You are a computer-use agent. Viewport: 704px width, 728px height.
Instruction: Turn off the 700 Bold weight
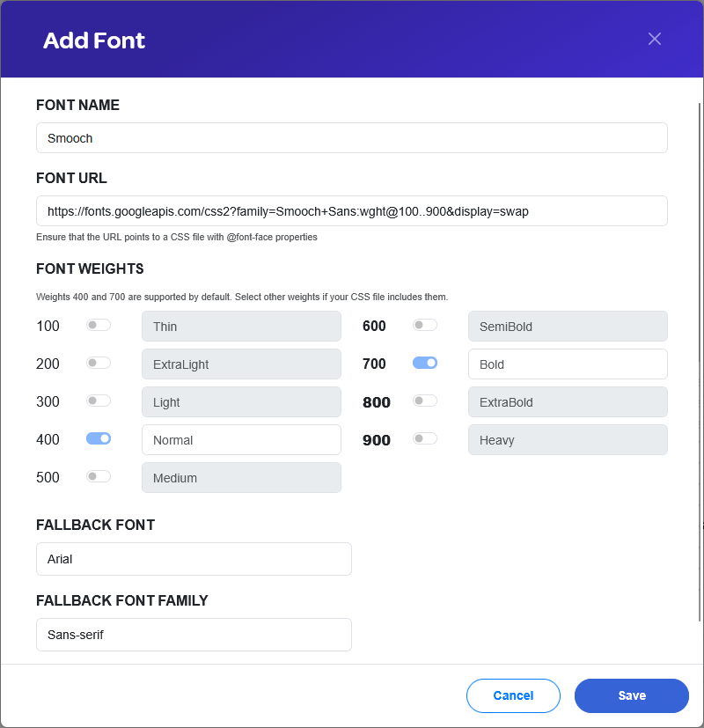pos(425,363)
